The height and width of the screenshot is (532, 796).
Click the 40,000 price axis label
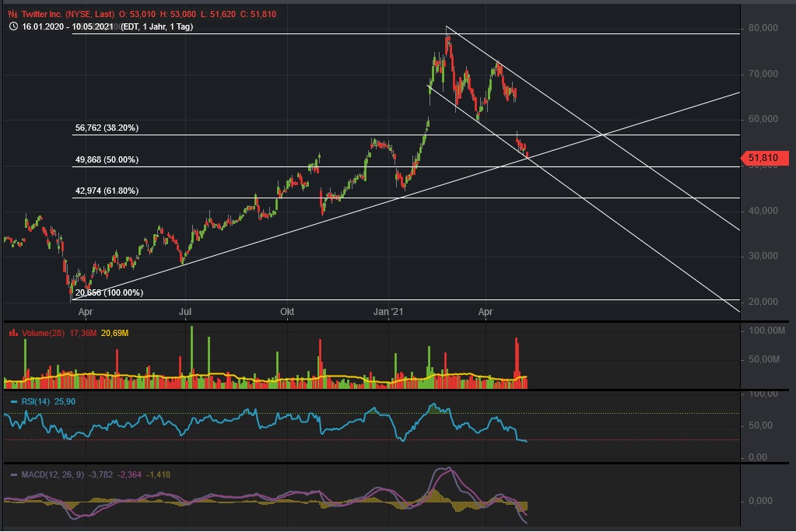763,211
